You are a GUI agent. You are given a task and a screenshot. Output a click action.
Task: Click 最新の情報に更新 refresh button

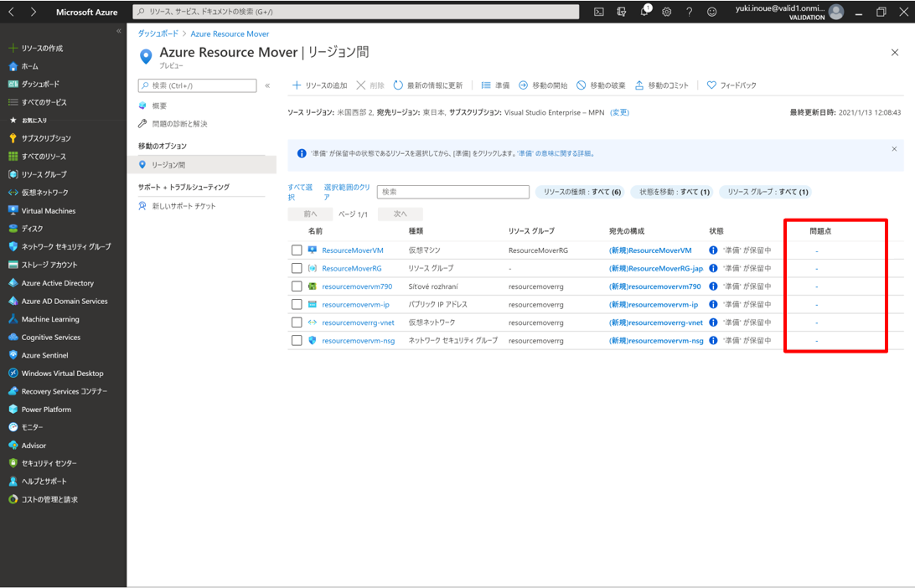pyautogui.click(x=427, y=85)
